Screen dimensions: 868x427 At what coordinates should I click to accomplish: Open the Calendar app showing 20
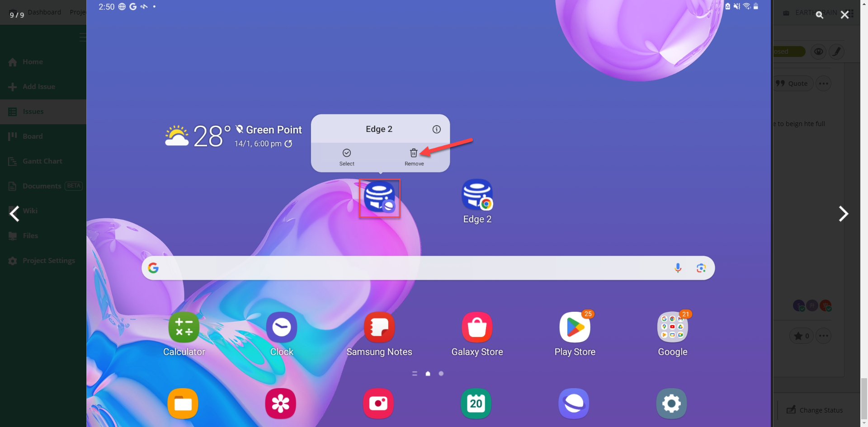point(476,404)
